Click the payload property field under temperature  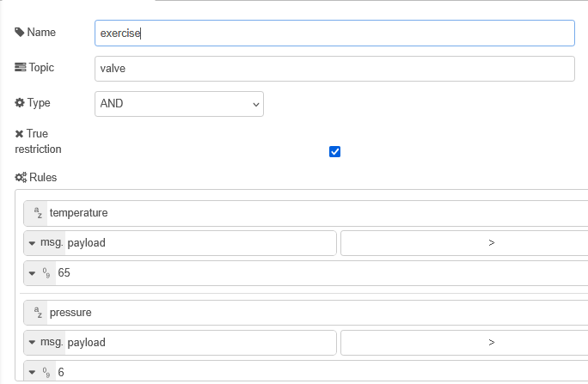point(198,243)
